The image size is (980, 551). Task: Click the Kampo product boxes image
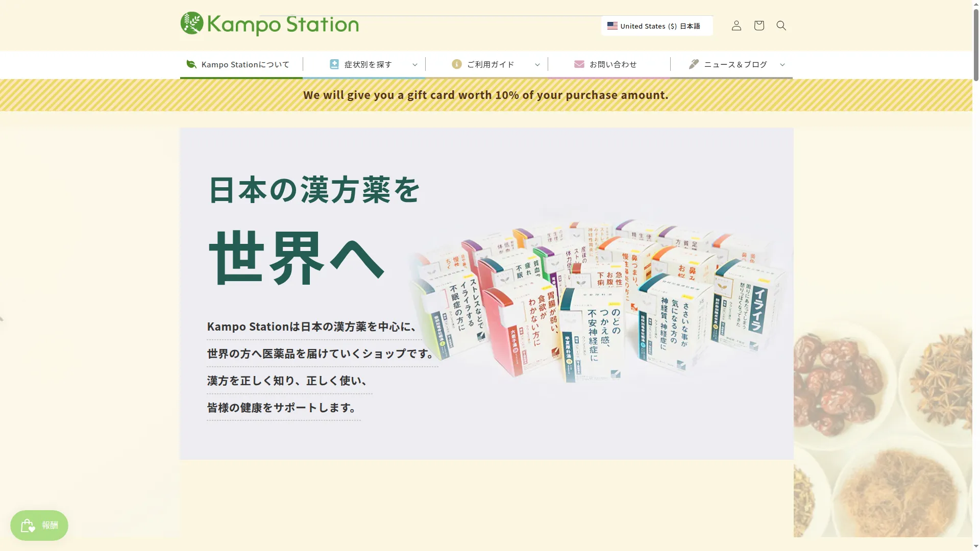[x=600, y=301]
